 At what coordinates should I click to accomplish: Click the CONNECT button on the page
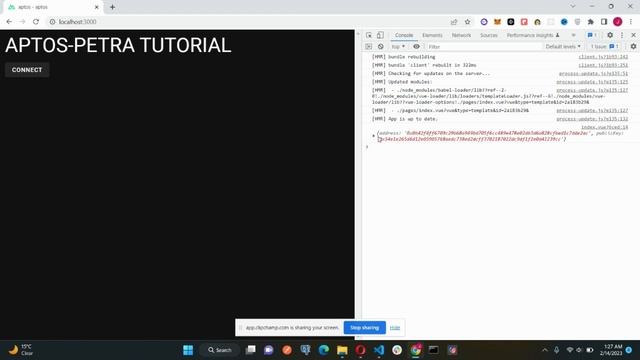(x=27, y=70)
